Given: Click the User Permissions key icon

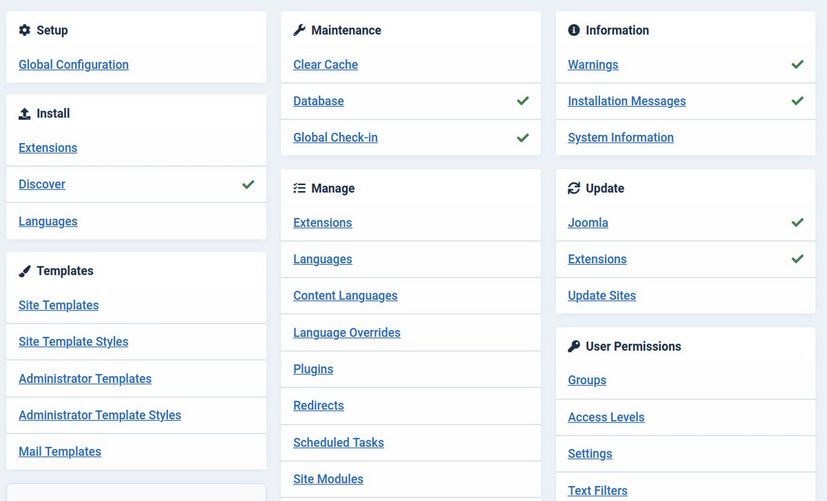Looking at the screenshot, I should tap(574, 346).
